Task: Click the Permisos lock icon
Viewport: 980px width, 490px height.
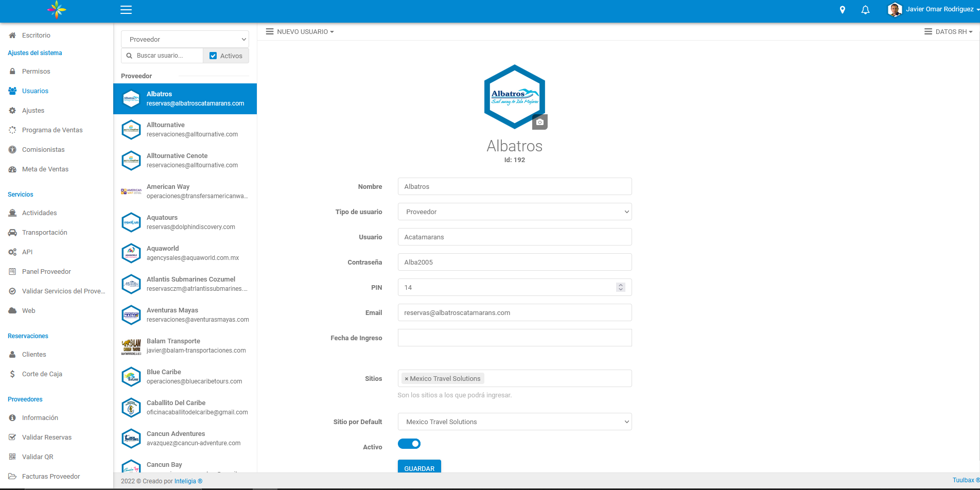Action: [x=12, y=72]
